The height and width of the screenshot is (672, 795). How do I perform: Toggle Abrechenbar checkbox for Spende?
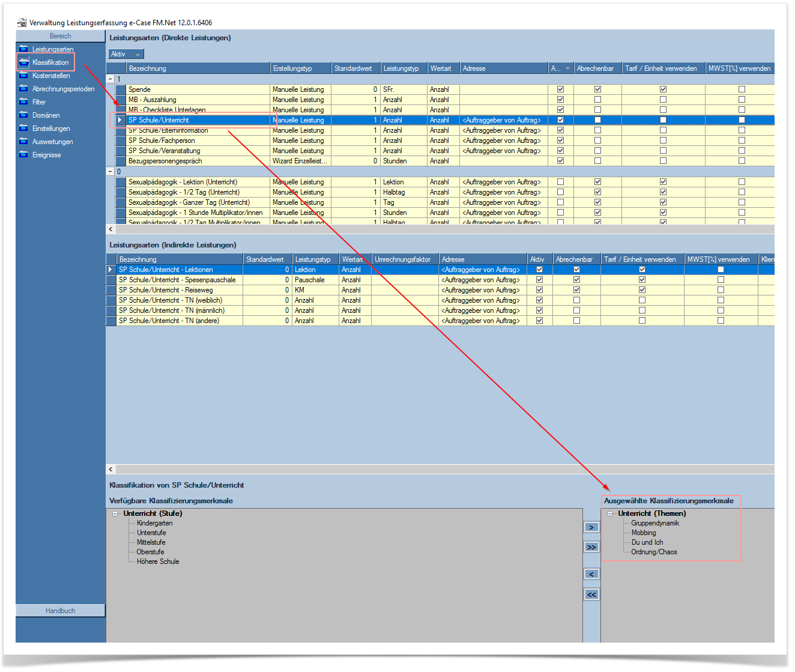point(597,89)
